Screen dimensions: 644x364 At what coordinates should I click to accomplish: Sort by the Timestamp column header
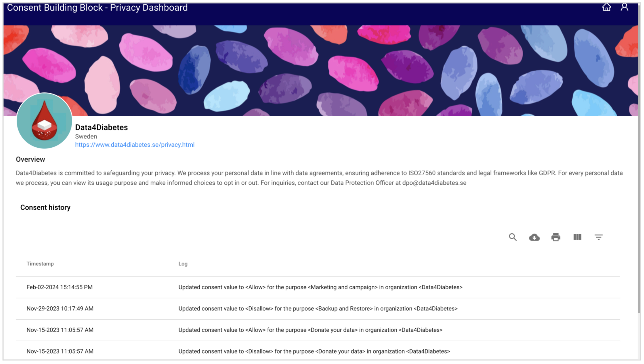[40, 264]
